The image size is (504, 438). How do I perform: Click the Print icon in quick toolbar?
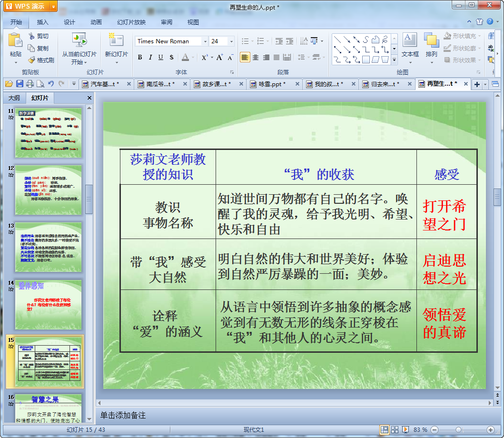[x=30, y=84]
